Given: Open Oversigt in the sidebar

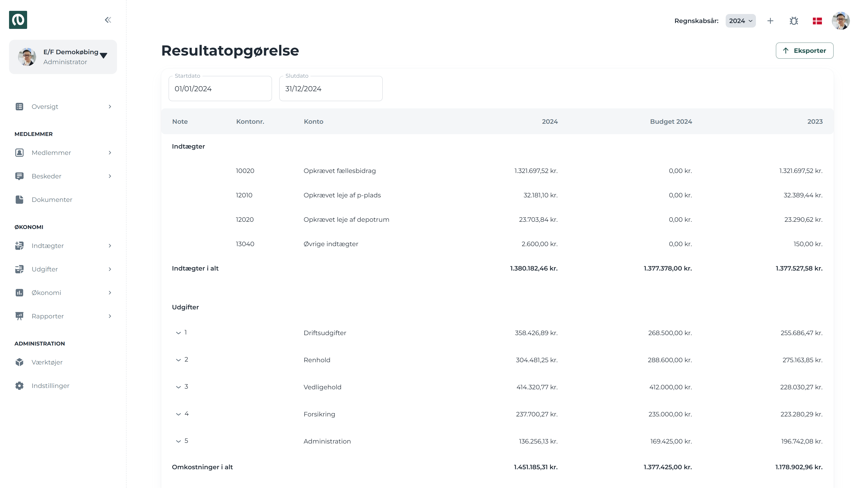Looking at the screenshot, I should coord(63,106).
